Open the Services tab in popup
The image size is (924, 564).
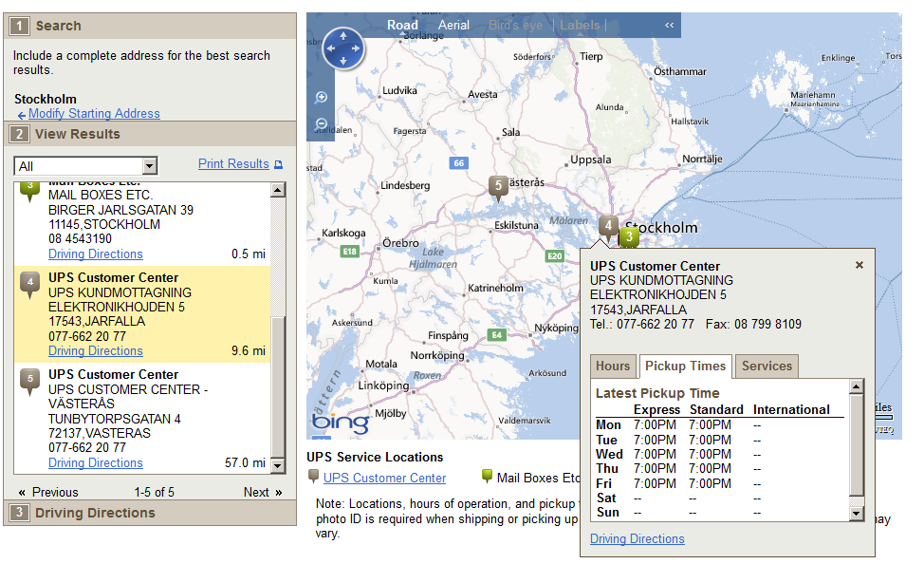(x=767, y=367)
